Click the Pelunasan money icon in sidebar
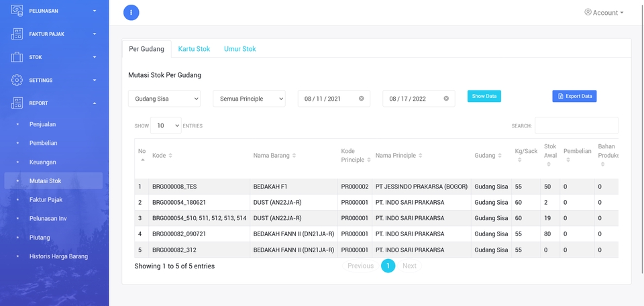The width and height of the screenshot is (644, 306). point(17,11)
